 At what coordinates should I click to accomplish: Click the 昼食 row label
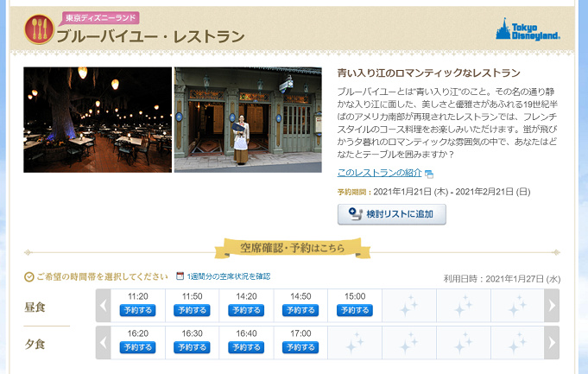[35, 307]
